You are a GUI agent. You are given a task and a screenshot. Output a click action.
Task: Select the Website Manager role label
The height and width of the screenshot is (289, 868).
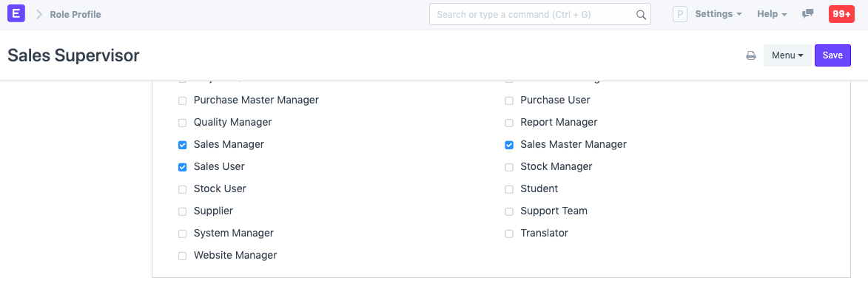point(235,255)
